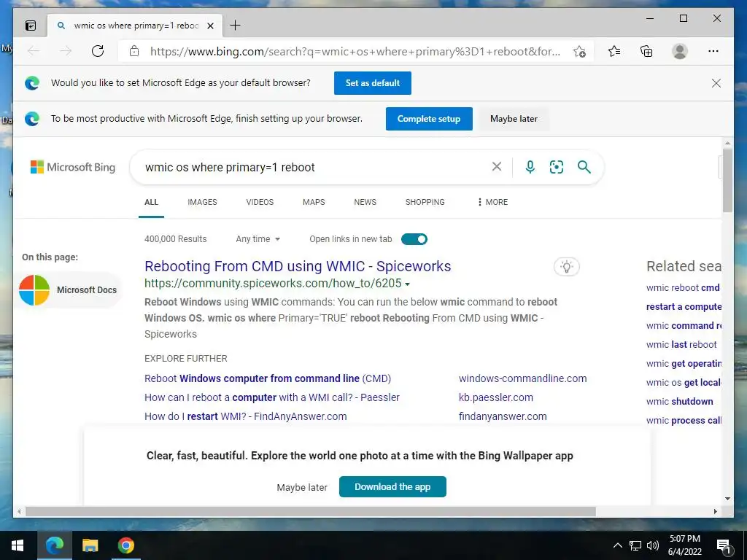
Task: Switch to the NEWS tab
Action: (x=365, y=203)
